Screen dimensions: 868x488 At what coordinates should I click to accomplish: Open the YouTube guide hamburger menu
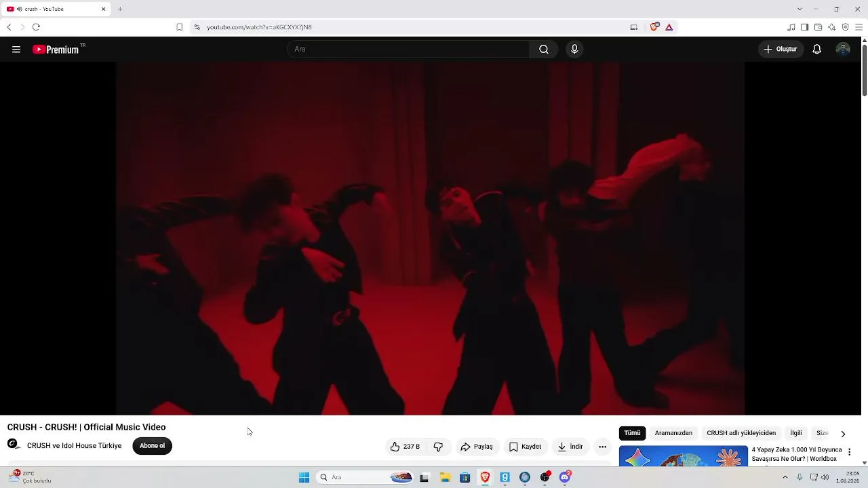(x=16, y=49)
